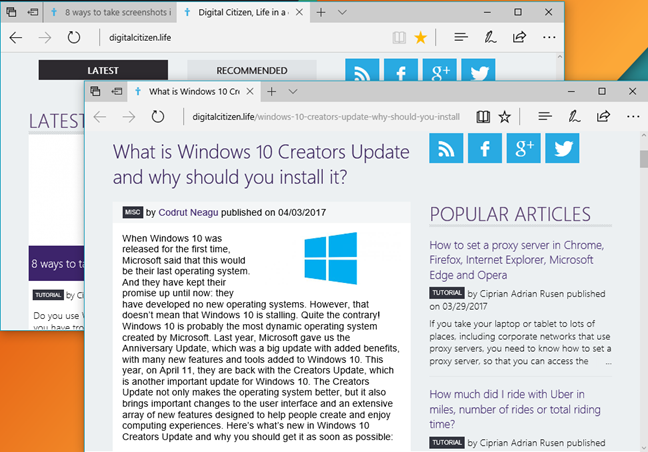The width and height of the screenshot is (648, 452).
Task: Open 'How much did I ride with Uber' article
Action: (x=515, y=409)
